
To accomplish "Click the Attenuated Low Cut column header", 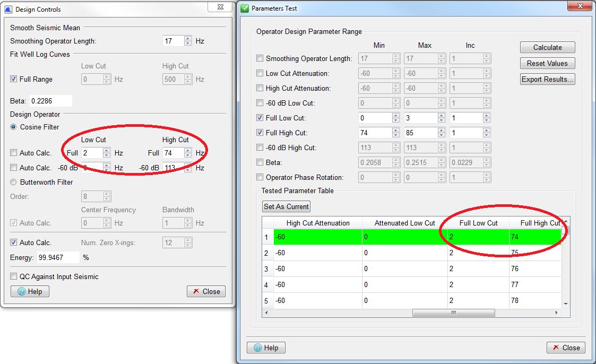I will point(405,223).
